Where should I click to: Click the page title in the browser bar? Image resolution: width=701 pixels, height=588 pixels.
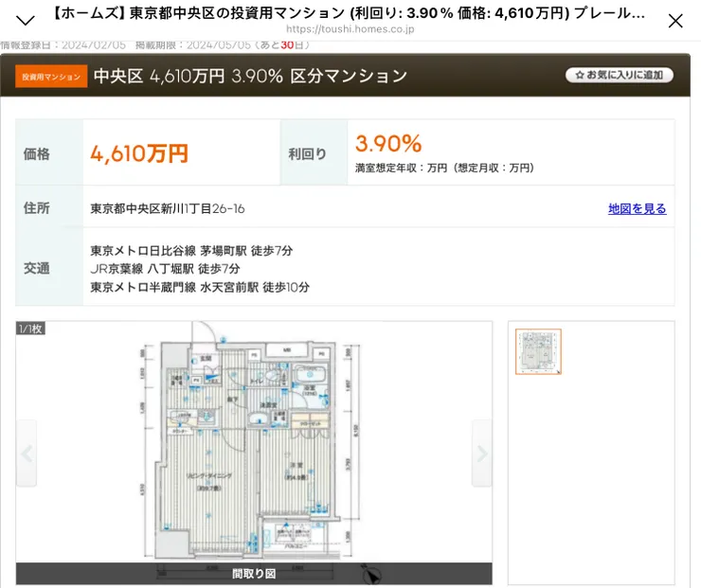349,13
